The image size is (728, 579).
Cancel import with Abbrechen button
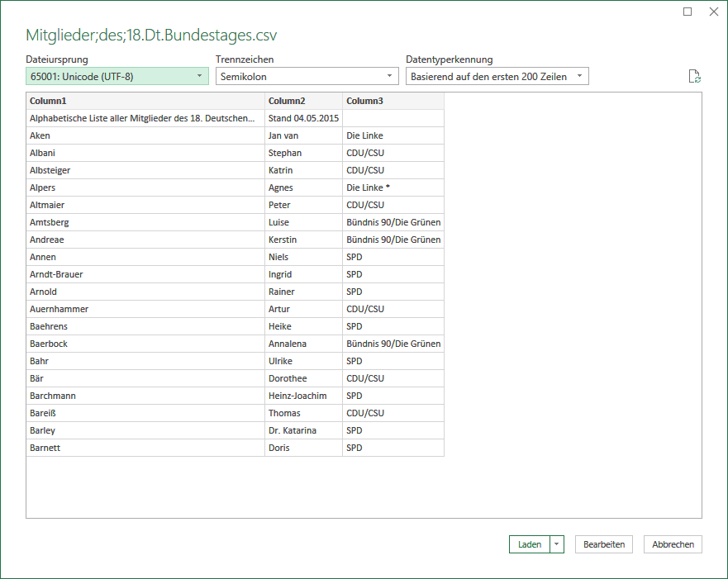[x=673, y=544]
